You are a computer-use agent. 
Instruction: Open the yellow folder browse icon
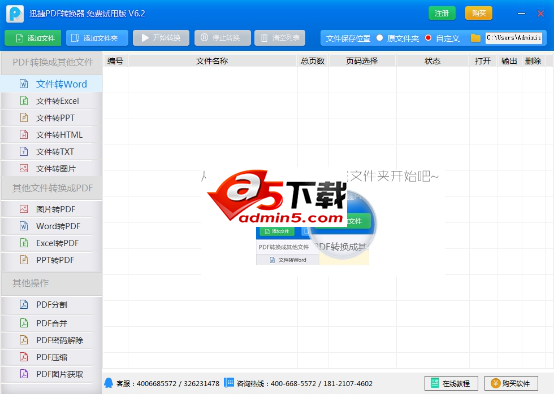(476, 38)
